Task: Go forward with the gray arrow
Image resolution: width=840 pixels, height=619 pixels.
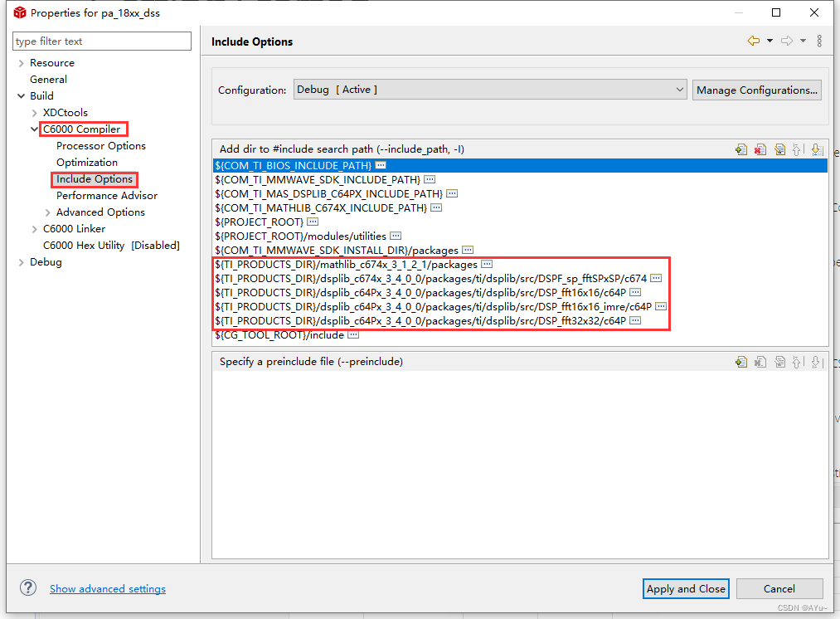Action: 787,41
